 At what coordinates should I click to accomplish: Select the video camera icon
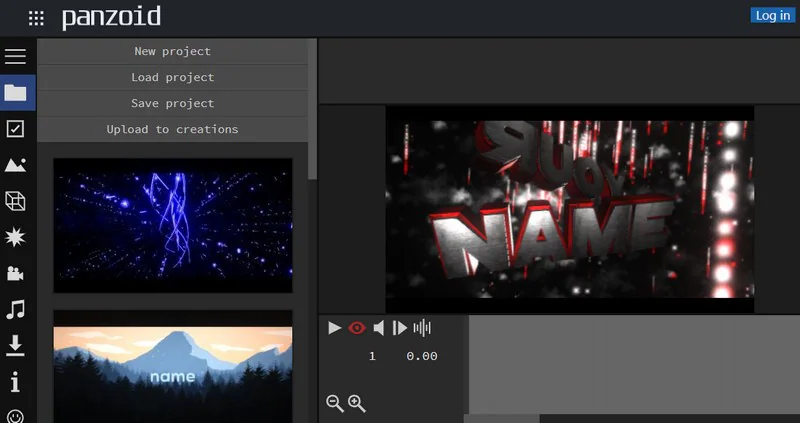(x=15, y=273)
